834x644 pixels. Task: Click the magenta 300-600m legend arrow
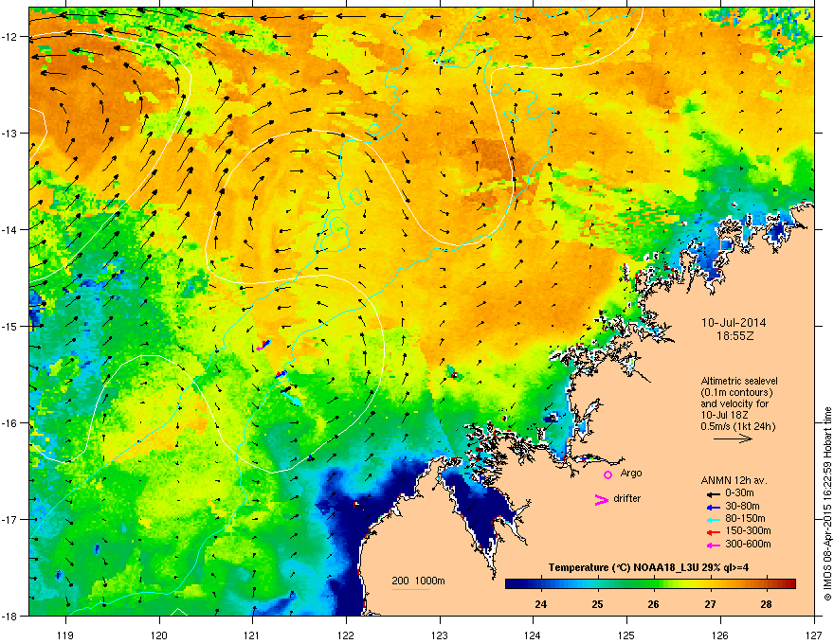(714, 546)
